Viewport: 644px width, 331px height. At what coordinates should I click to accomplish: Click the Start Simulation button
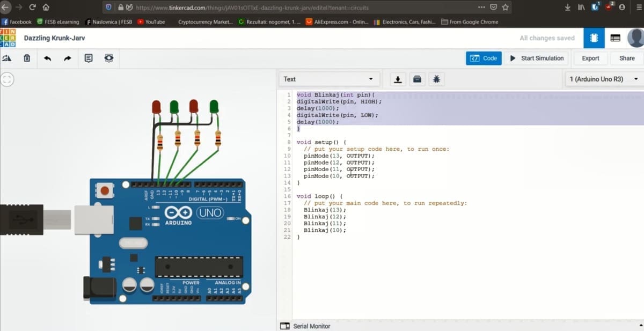(x=537, y=58)
